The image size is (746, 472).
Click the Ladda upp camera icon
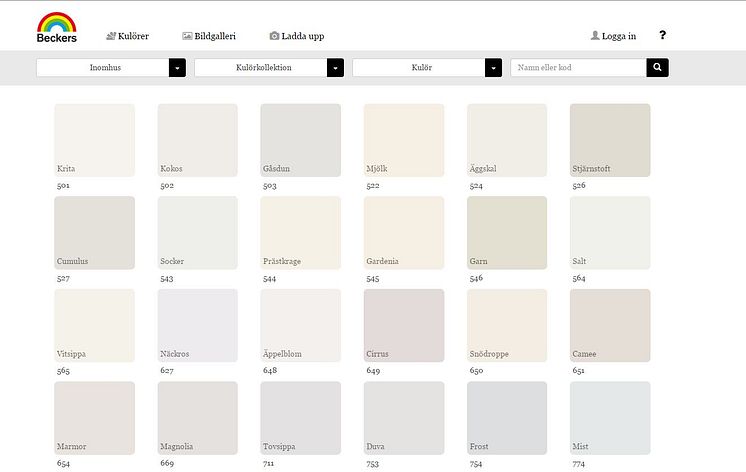(x=274, y=36)
